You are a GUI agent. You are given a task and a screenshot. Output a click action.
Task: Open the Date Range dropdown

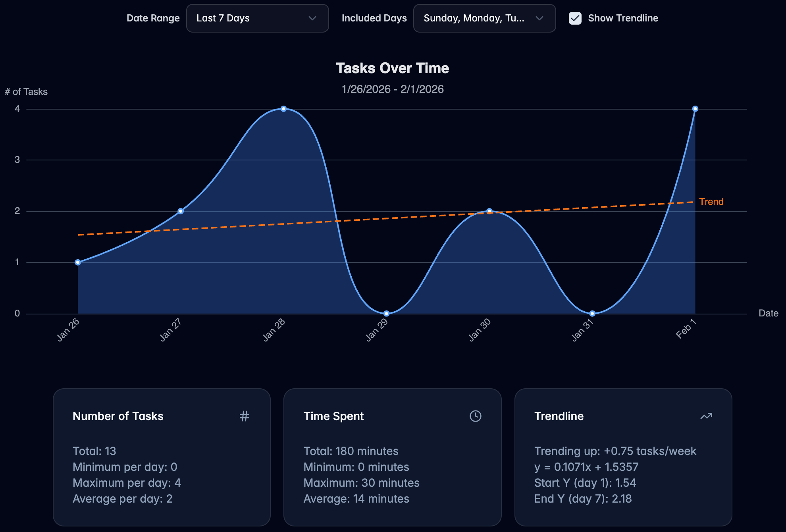(x=257, y=18)
